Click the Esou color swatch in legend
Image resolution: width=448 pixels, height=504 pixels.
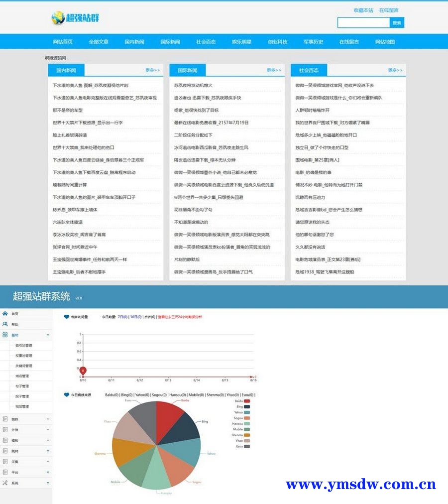point(247,446)
